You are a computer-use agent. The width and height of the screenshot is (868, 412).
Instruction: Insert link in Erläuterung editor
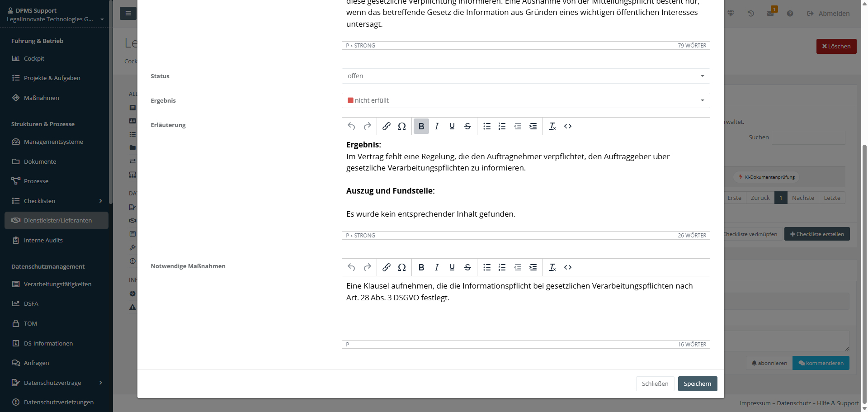(x=386, y=126)
